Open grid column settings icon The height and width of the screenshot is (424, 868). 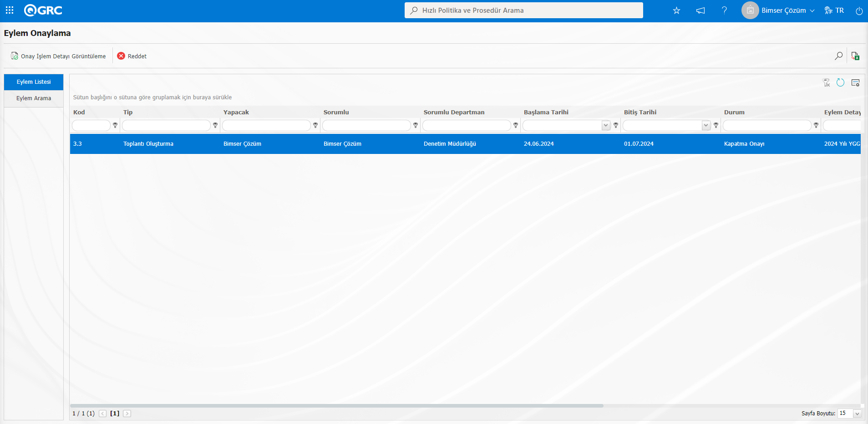pyautogui.click(x=855, y=82)
